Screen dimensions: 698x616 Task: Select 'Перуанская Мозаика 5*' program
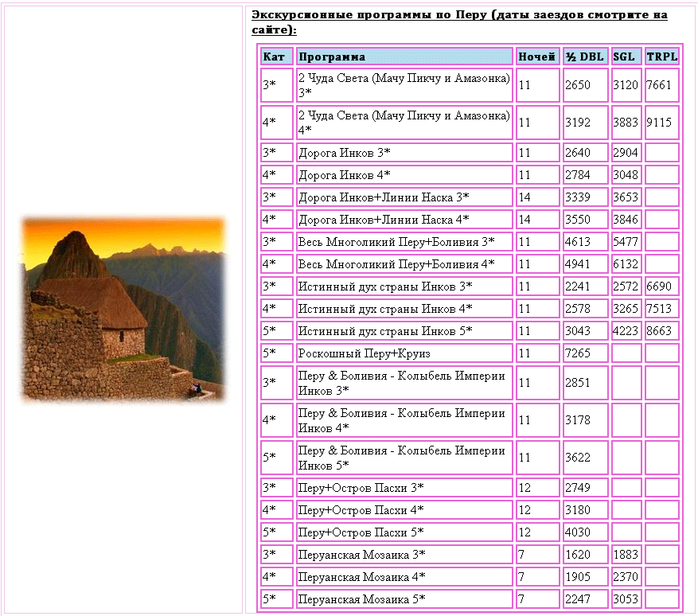point(362,598)
